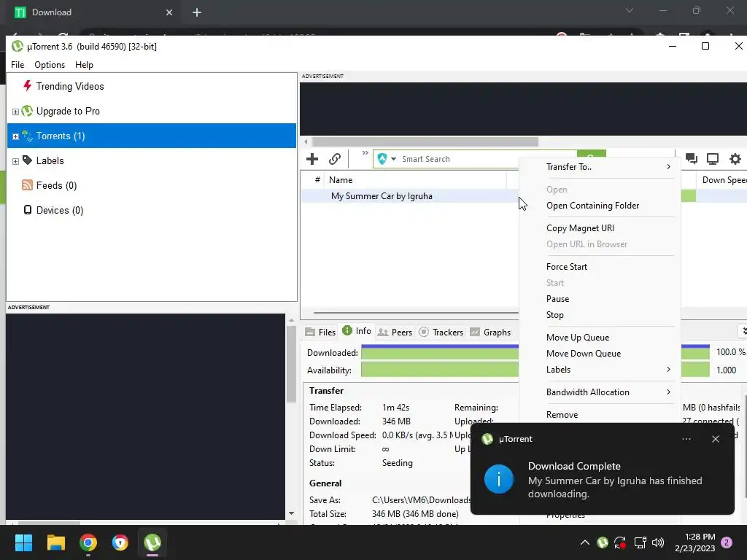Open the Help menu
This screenshot has height=560, width=747.
click(x=84, y=65)
